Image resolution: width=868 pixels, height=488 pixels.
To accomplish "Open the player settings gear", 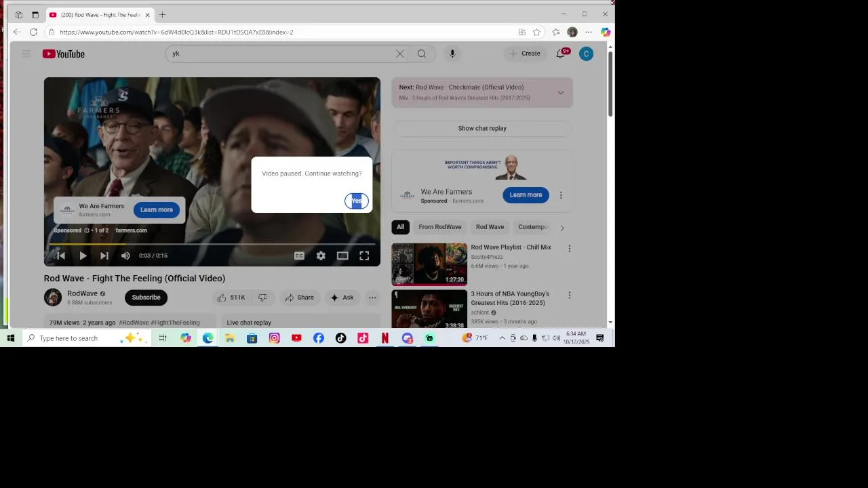I will 321,256.
